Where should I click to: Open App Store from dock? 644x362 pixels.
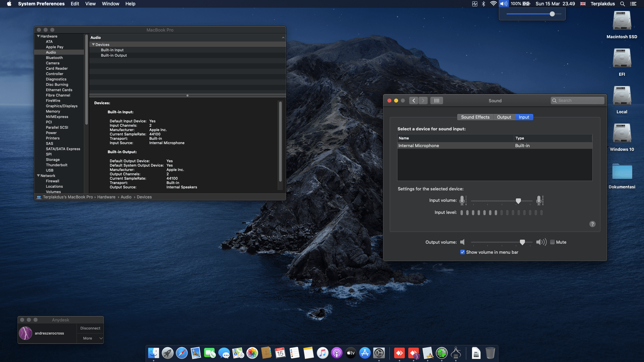(365, 353)
